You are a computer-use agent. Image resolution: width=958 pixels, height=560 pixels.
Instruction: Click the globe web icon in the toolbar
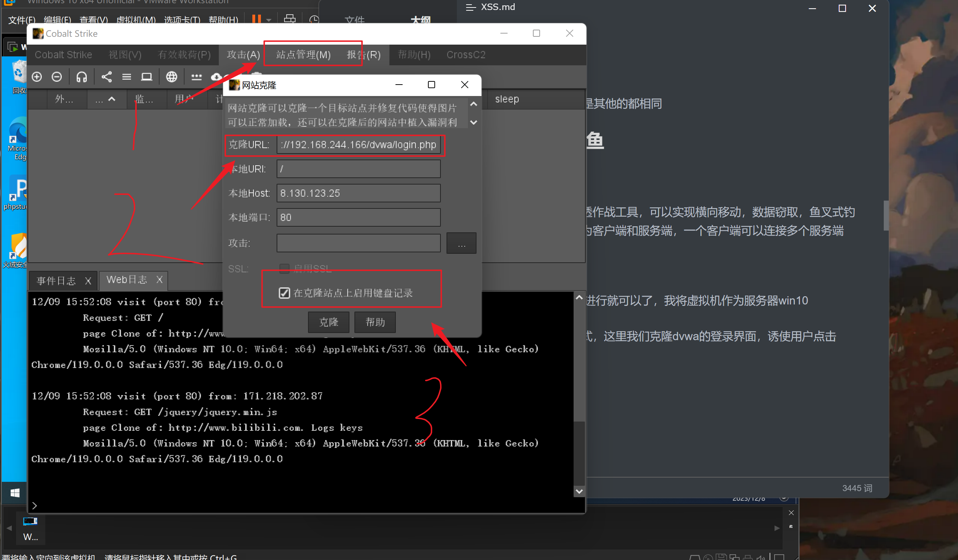pos(171,77)
